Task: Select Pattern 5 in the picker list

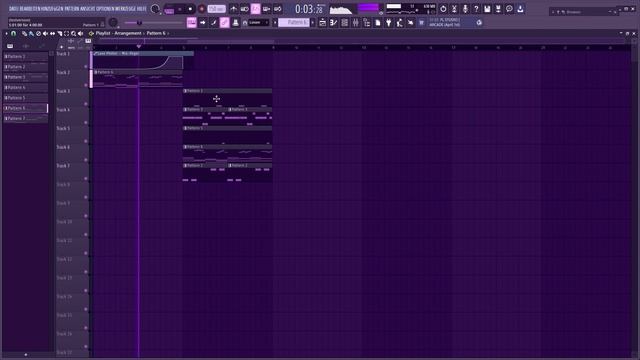Action: [26, 98]
